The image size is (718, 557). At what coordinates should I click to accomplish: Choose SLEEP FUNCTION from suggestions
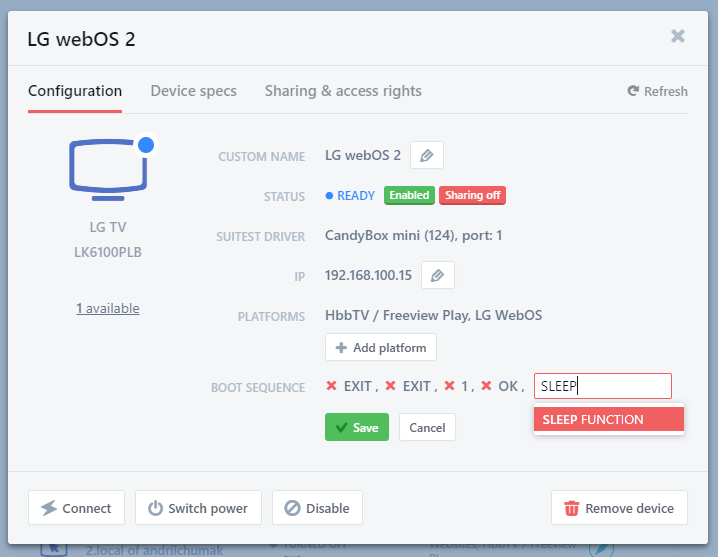click(x=609, y=419)
